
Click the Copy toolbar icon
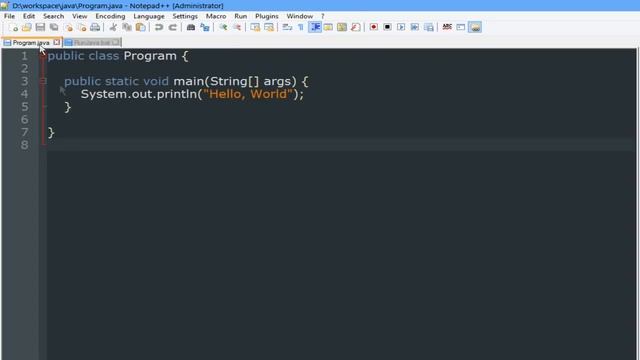point(127,27)
